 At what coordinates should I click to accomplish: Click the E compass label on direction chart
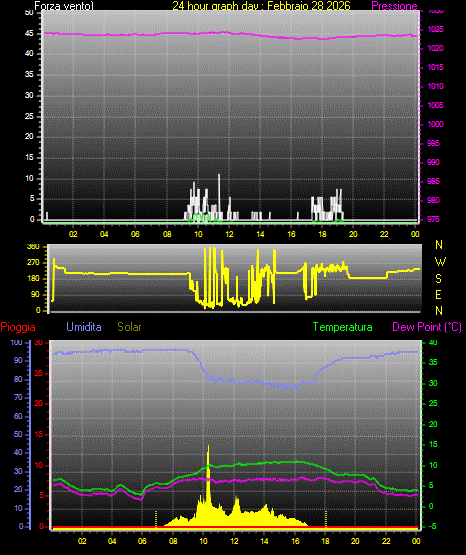(x=438, y=294)
